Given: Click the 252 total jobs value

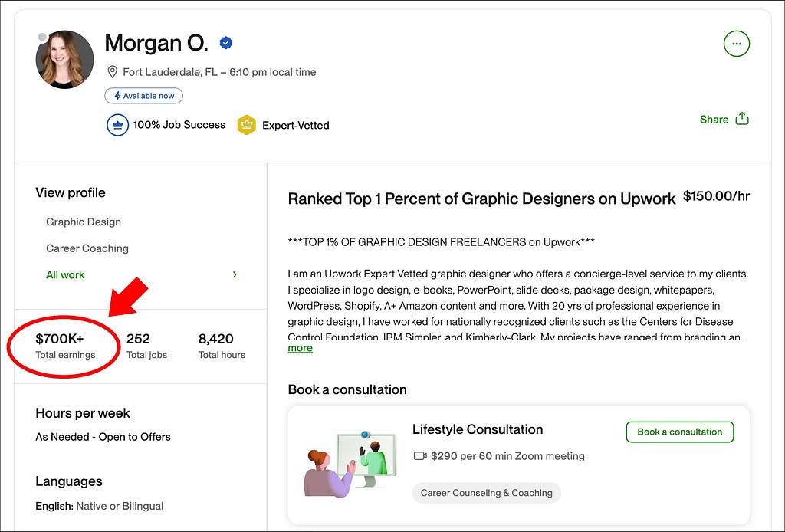Looking at the screenshot, I should (138, 339).
